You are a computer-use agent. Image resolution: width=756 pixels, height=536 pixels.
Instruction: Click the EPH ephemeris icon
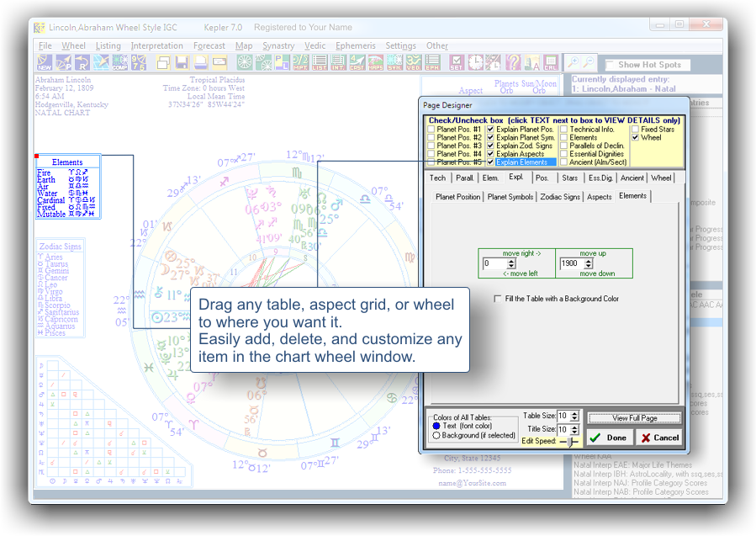pyautogui.click(x=432, y=63)
